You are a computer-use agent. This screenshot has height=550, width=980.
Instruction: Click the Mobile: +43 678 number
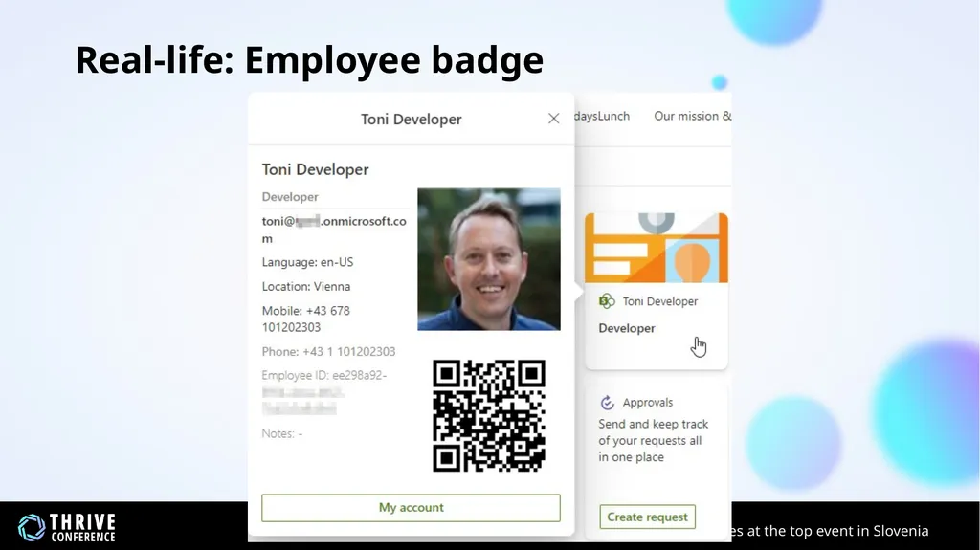pyautogui.click(x=305, y=319)
